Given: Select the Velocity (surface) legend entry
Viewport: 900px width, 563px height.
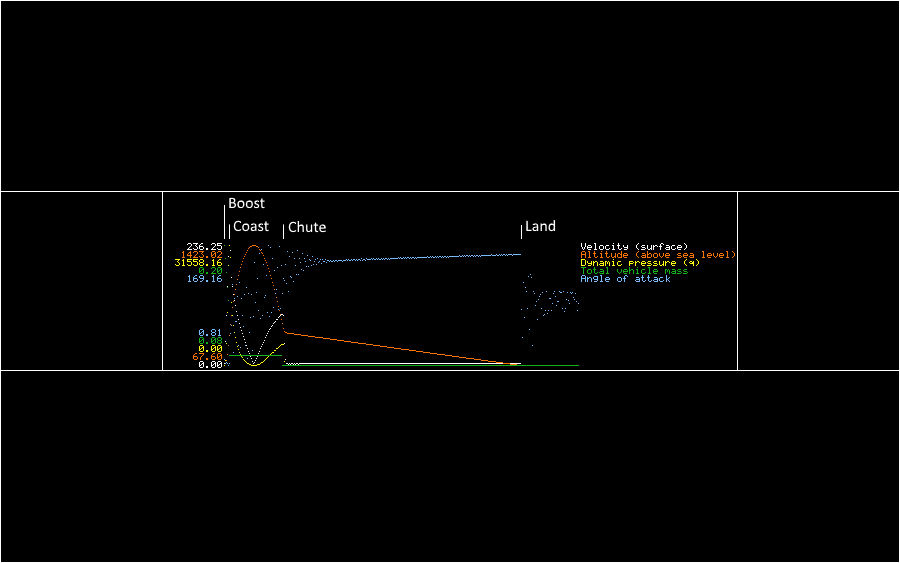Looking at the screenshot, I should tap(634, 247).
